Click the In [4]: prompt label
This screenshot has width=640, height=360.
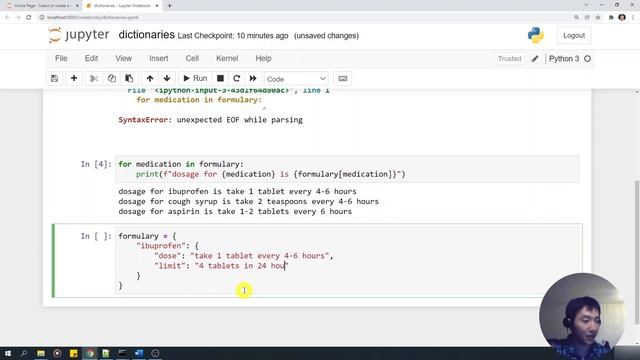[96, 164]
